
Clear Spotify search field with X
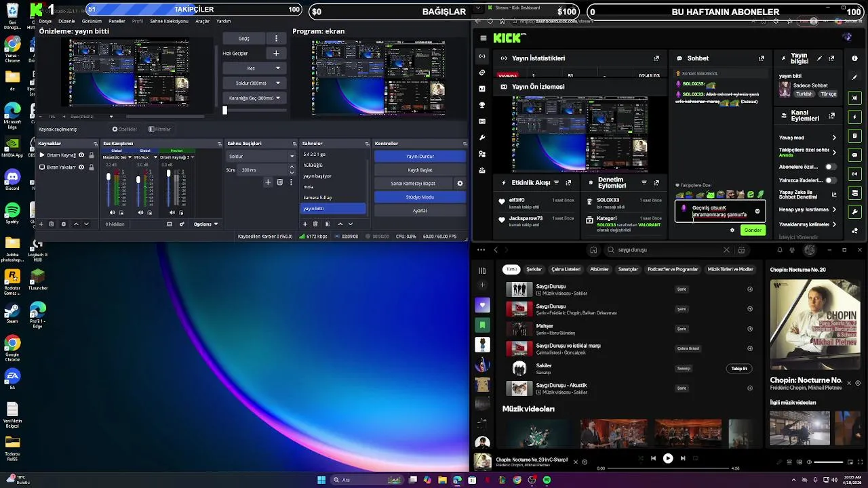[x=726, y=250]
